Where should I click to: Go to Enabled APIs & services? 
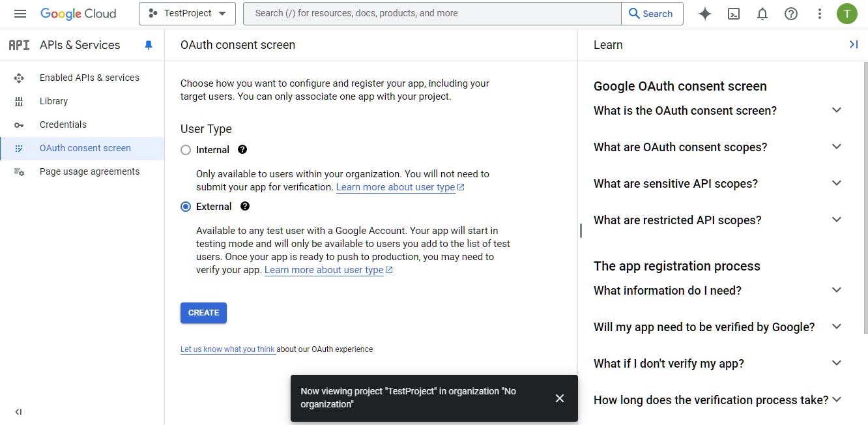point(89,78)
